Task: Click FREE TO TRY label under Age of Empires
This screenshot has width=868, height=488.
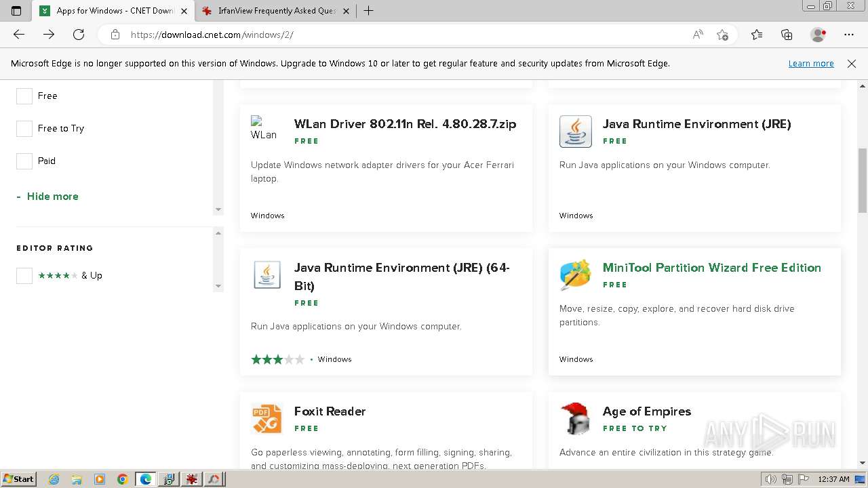Action: 635,428
